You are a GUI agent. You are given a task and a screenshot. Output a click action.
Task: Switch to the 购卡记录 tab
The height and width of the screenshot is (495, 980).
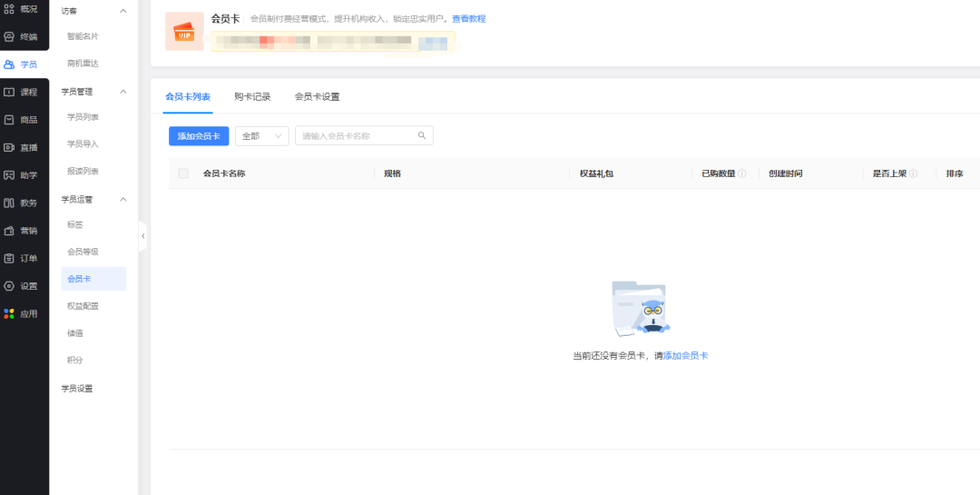pyautogui.click(x=252, y=96)
